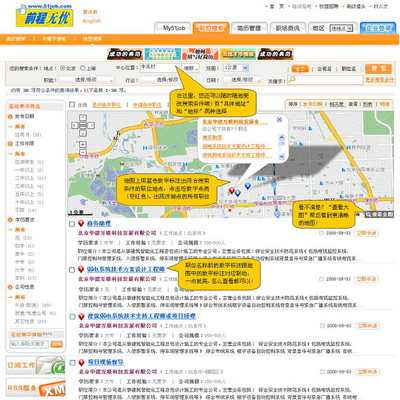Click the 二年以上 experience filter item

pyautogui.click(x=30, y=178)
